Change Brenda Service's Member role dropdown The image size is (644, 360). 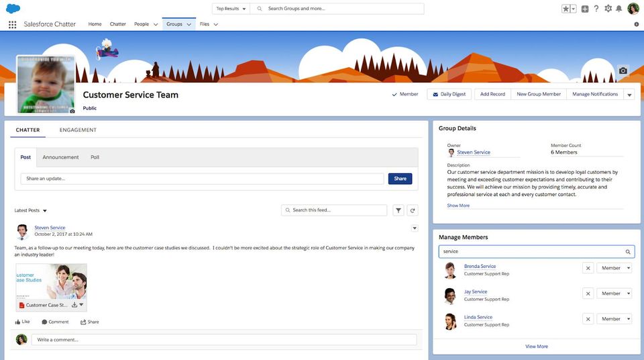tap(614, 268)
